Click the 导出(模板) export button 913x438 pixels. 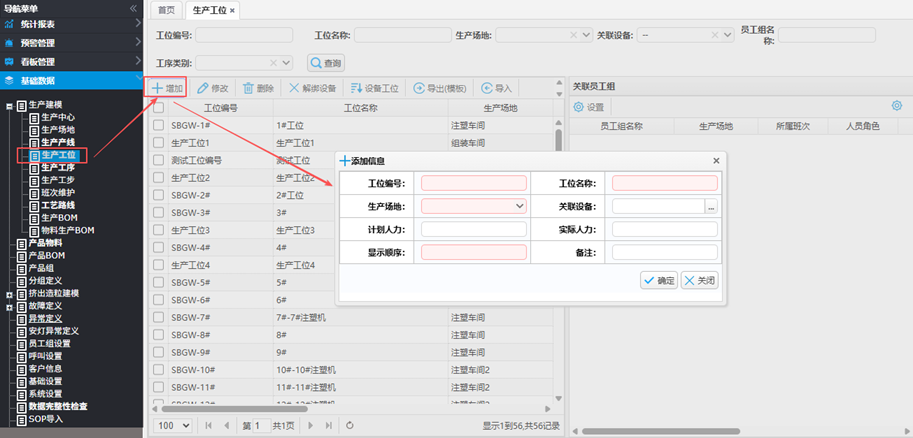[x=440, y=89]
